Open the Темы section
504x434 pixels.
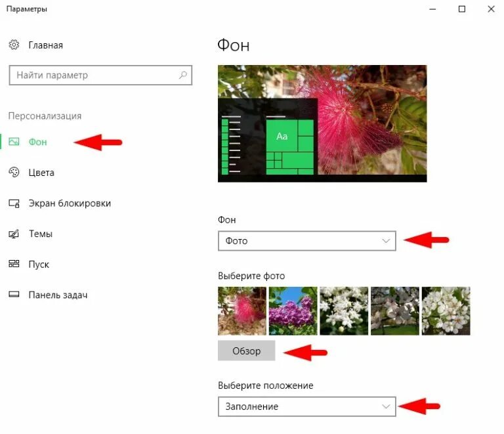coord(41,234)
